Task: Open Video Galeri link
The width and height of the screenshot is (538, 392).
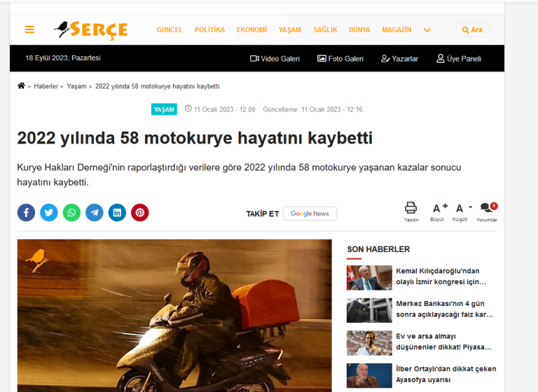Action: (275, 59)
